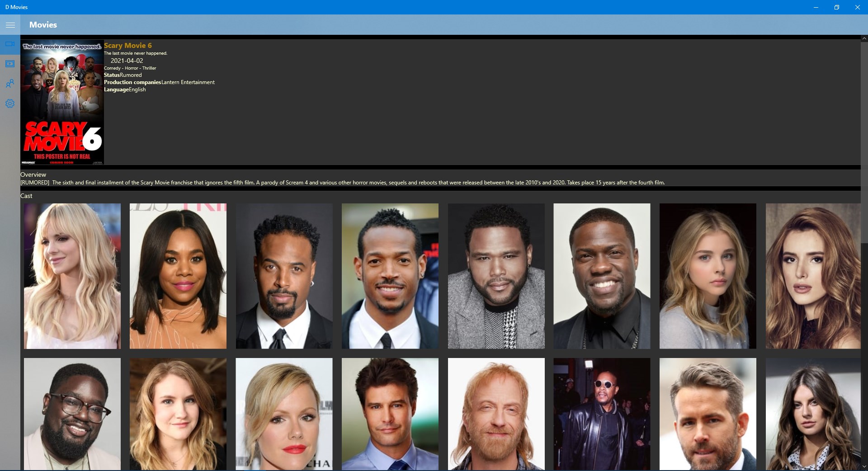
Task: Open the navigation hamburger menu
Action: (10, 25)
